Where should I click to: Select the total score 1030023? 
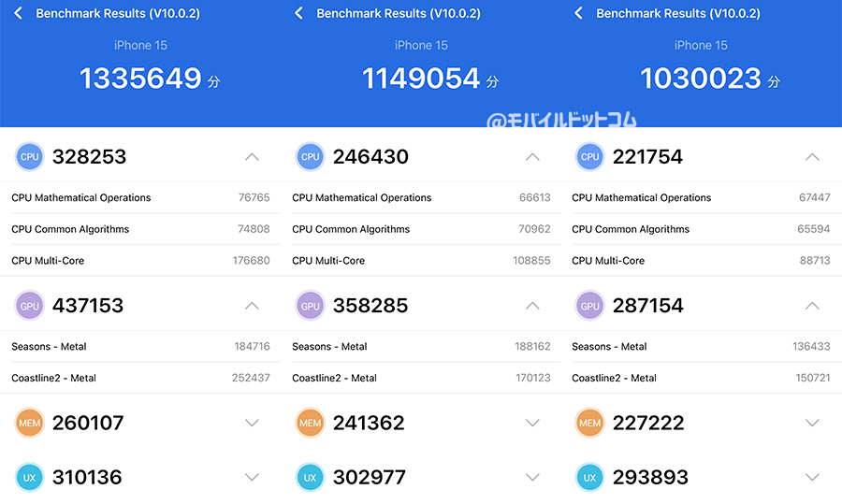click(x=701, y=79)
